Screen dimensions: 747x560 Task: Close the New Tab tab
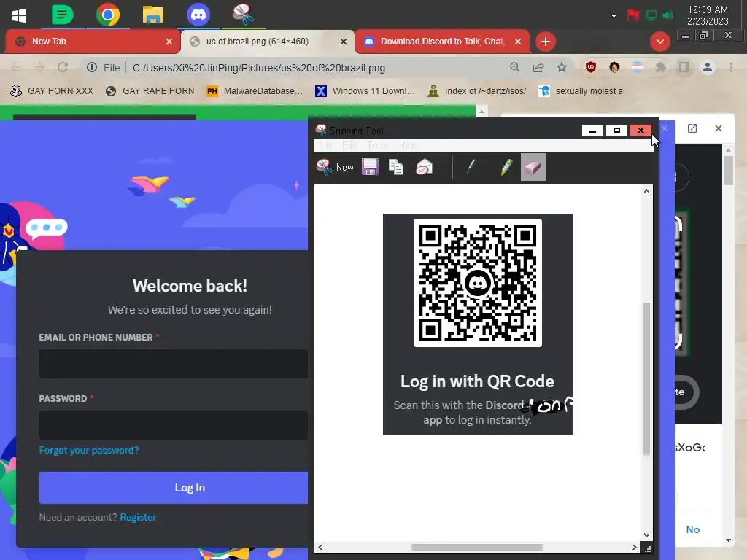(169, 42)
